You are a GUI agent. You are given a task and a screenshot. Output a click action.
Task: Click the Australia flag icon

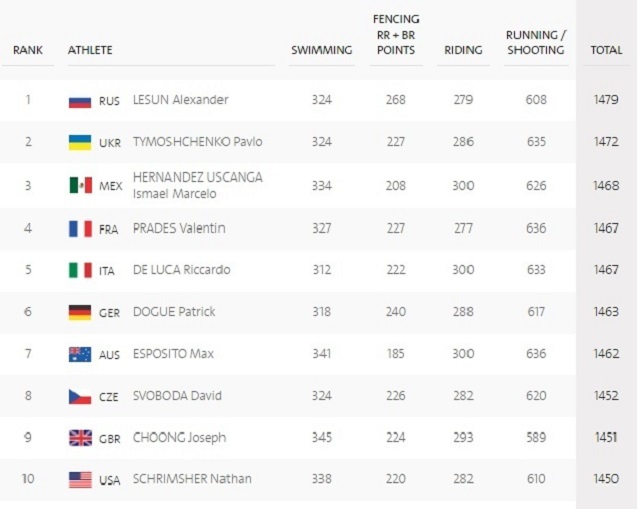[x=80, y=355]
